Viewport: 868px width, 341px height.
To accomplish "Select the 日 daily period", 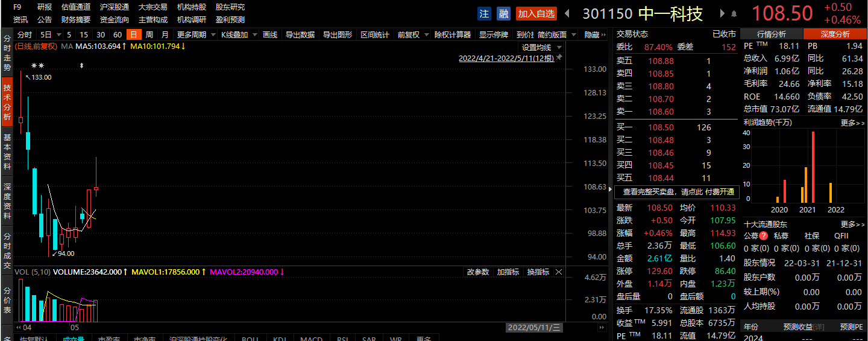I will pyautogui.click(x=134, y=35).
